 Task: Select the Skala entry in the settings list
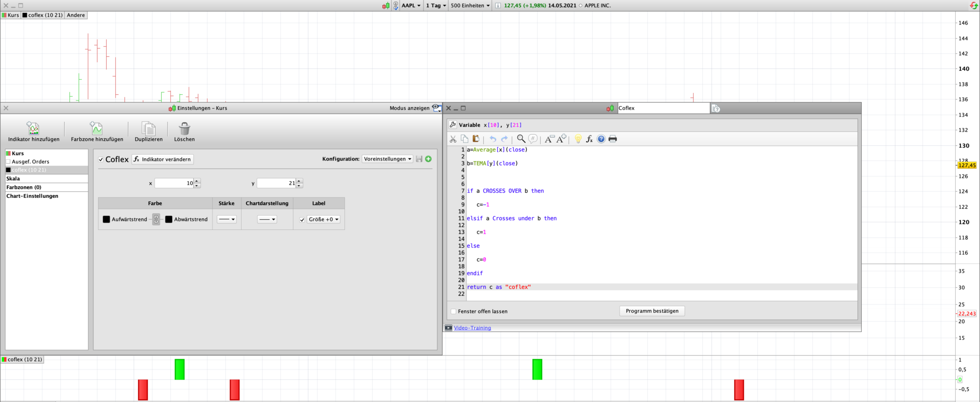(x=13, y=179)
